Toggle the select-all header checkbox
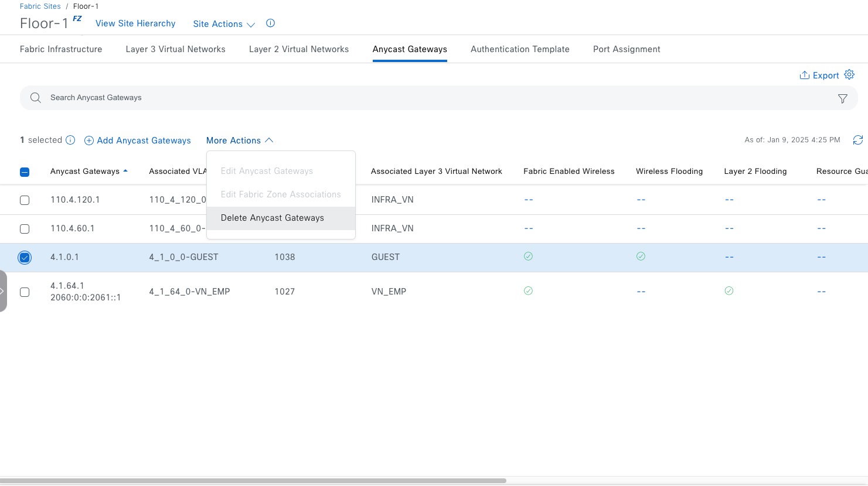The image size is (868, 486). (25, 172)
